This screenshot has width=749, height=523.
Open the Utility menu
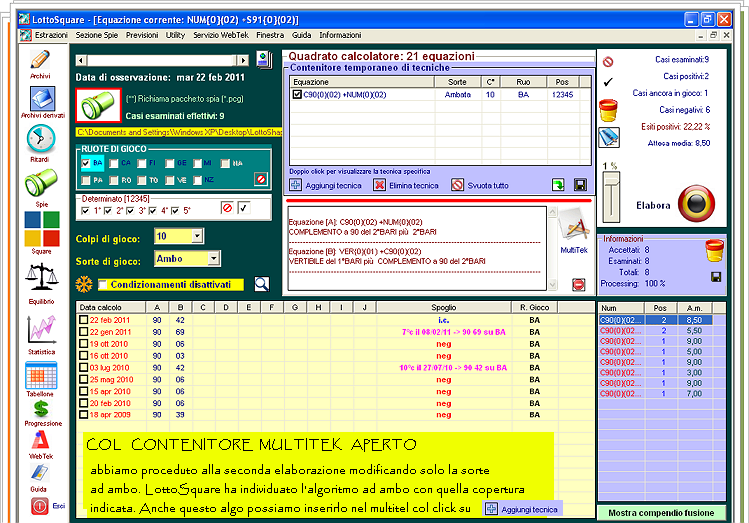point(175,35)
